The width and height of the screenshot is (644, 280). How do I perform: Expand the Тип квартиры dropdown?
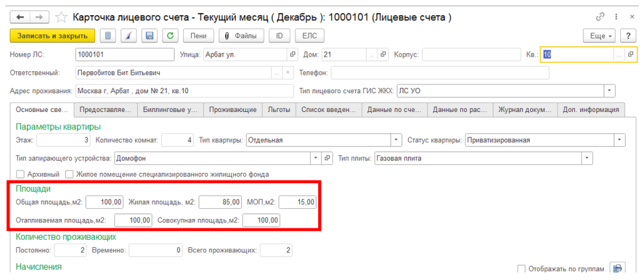(396, 140)
